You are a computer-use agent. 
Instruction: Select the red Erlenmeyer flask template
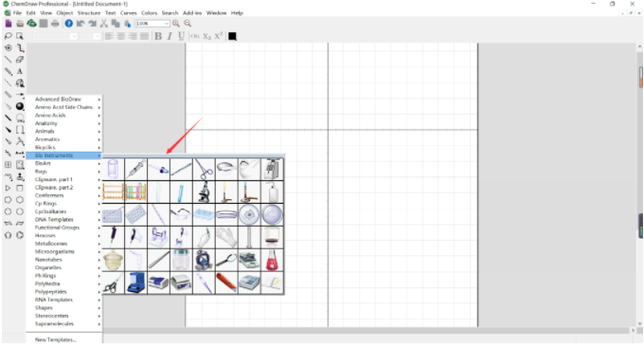272,260
